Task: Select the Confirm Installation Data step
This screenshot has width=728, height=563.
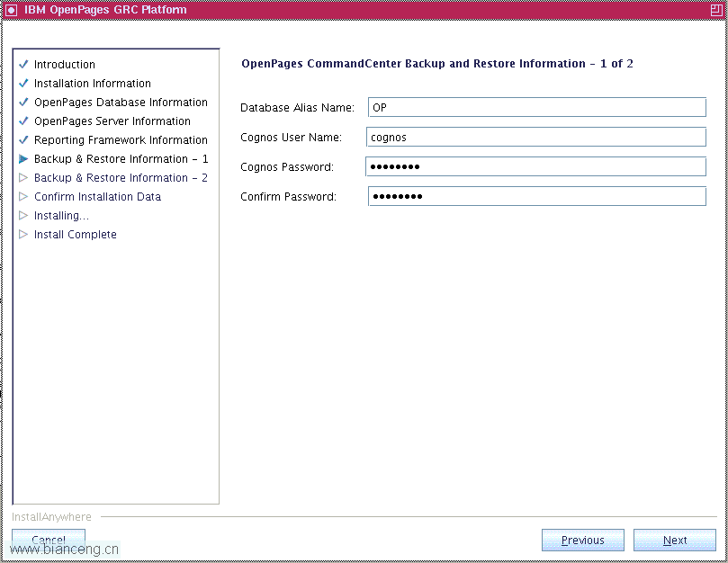Action: click(97, 197)
